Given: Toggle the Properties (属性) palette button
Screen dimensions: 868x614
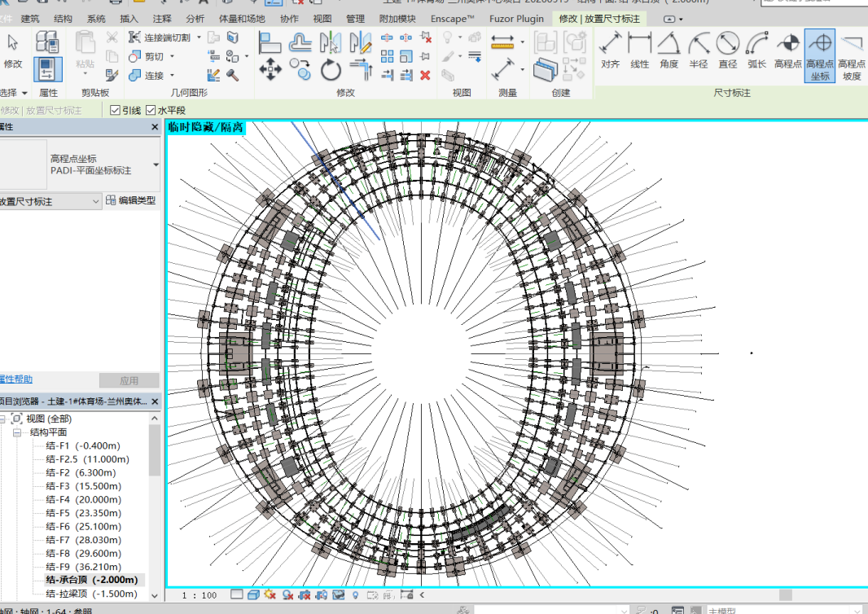Looking at the screenshot, I should (x=47, y=69).
